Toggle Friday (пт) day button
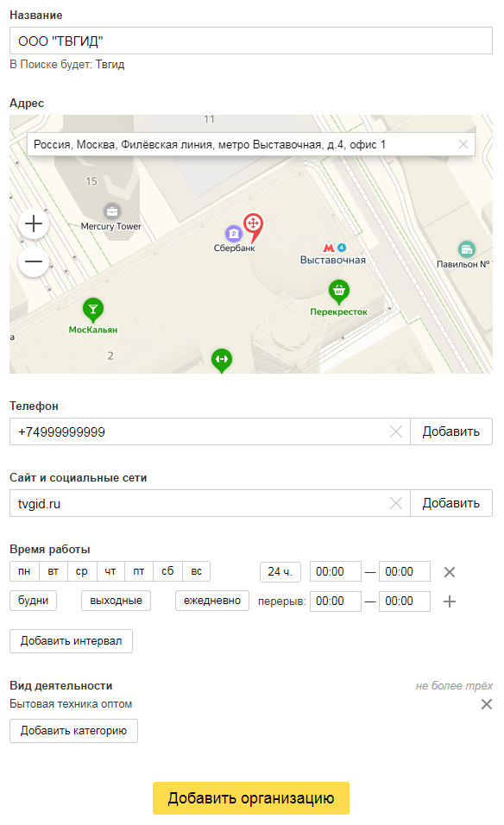The width and height of the screenshot is (504, 825). (x=139, y=571)
